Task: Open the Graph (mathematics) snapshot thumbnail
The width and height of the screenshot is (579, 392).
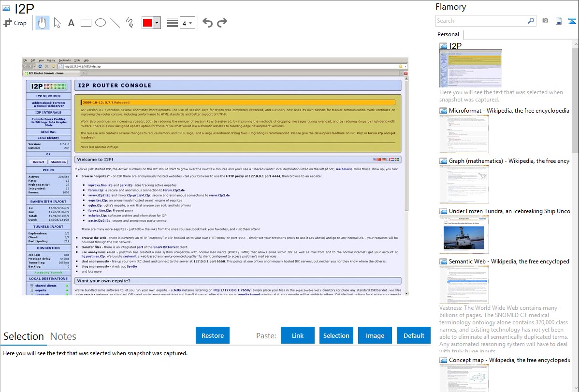Action: click(464, 184)
